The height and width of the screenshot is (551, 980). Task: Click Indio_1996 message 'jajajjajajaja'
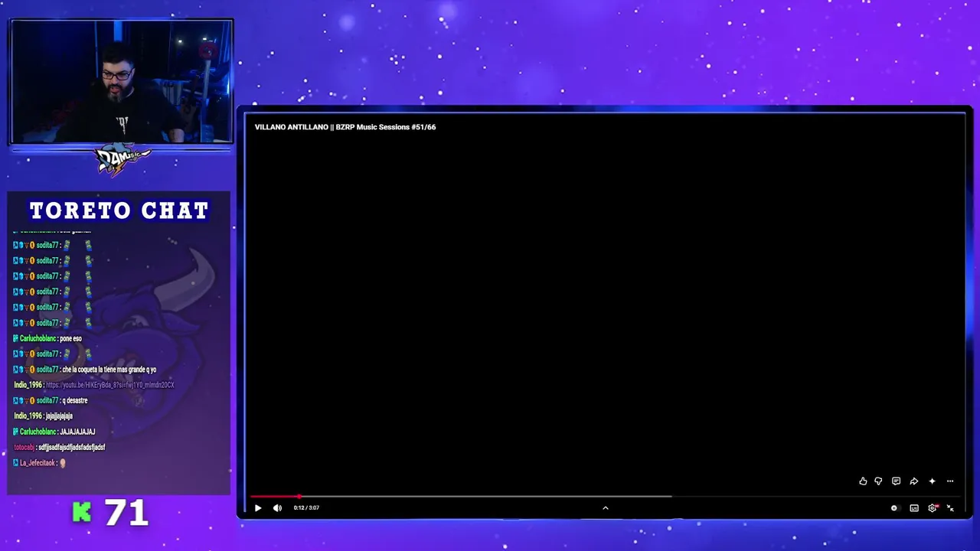point(59,416)
